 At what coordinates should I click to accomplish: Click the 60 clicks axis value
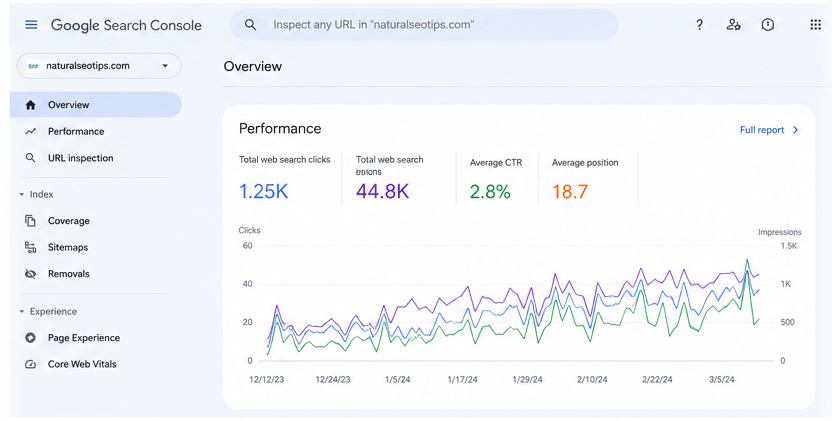[248, 246]
